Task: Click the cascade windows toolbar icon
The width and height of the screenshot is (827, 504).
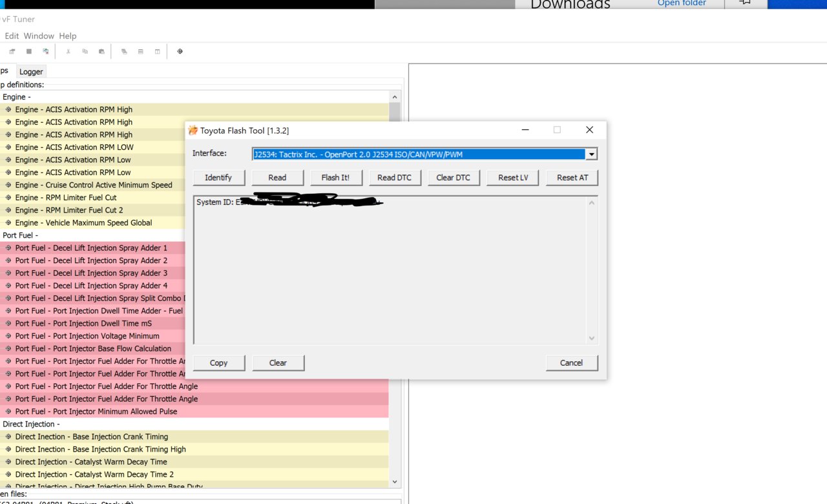Action: tap(123, 52)
